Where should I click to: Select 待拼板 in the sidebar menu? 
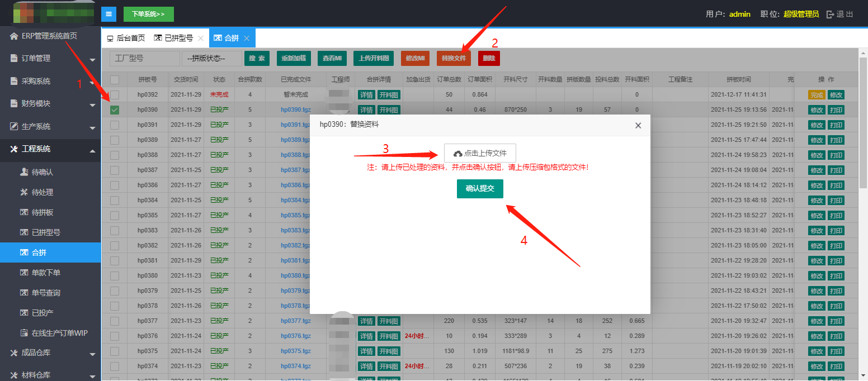[42, 212]
